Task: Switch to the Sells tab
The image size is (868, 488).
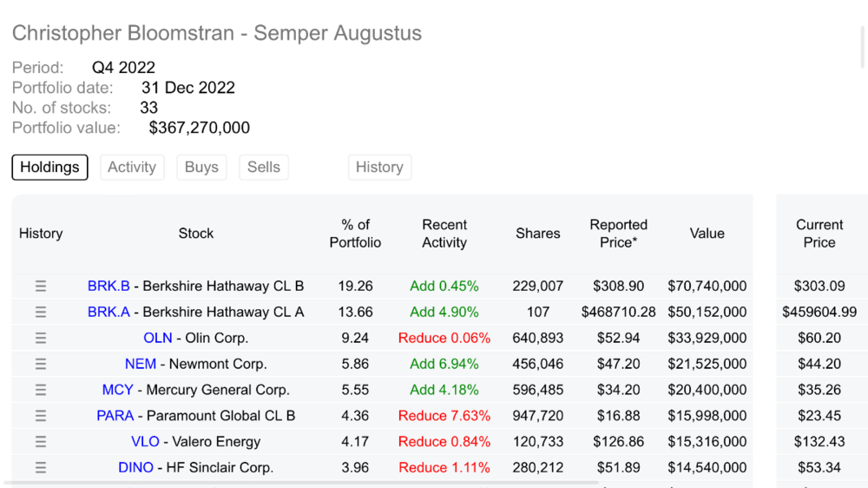Action: [264, 168]
